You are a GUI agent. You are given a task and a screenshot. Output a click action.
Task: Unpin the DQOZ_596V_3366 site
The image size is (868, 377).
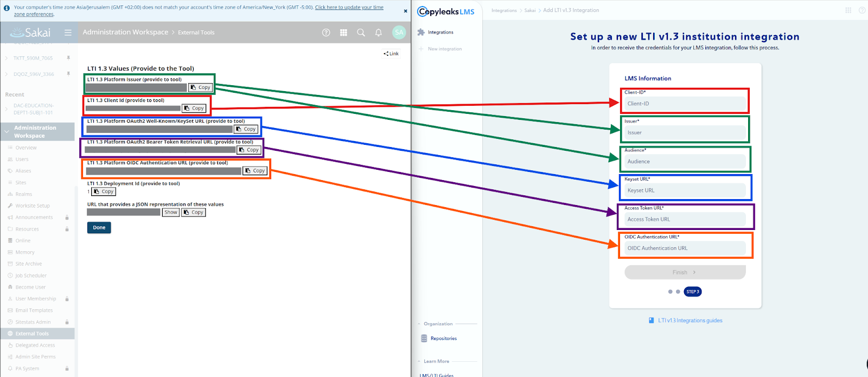[x=68, y=74]
